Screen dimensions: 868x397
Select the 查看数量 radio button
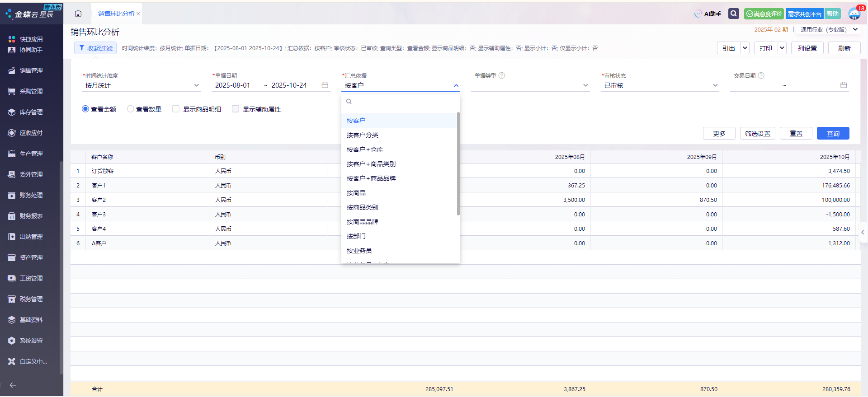point(131,109)
